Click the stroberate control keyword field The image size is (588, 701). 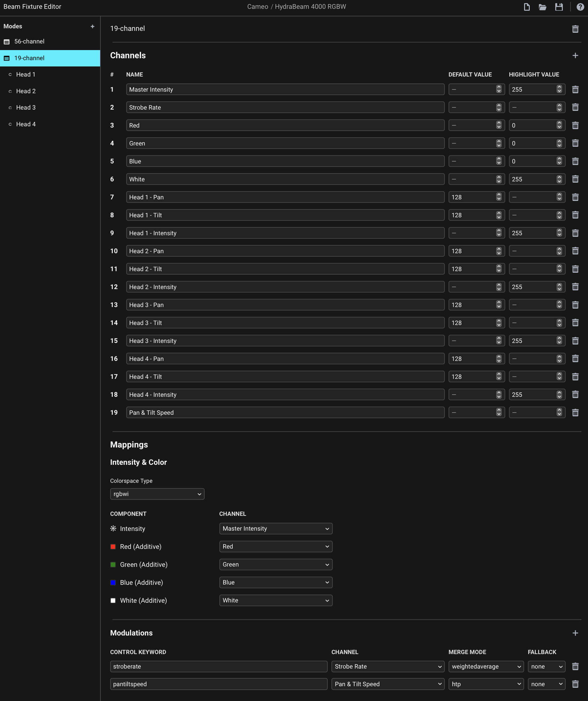(218, 667)
